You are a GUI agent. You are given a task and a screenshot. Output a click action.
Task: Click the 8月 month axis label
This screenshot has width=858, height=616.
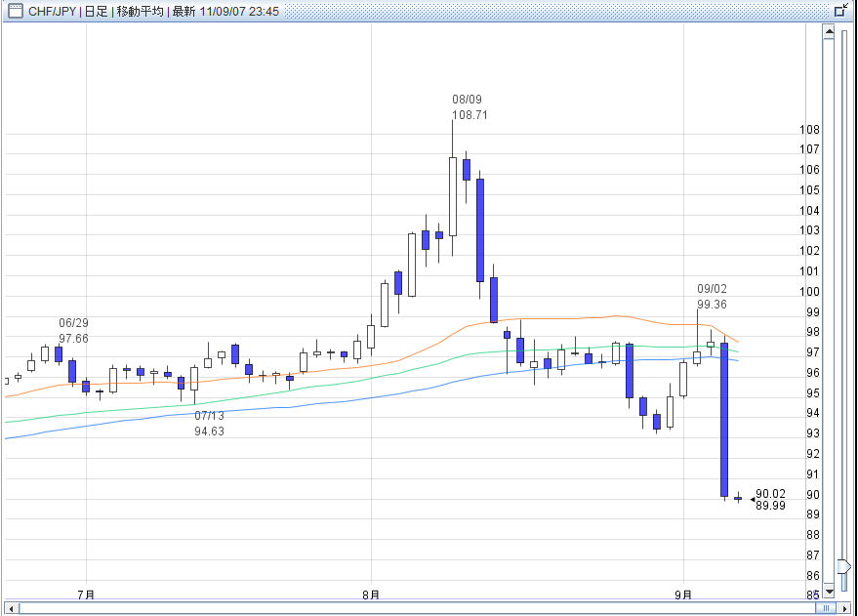click(371, 595)
